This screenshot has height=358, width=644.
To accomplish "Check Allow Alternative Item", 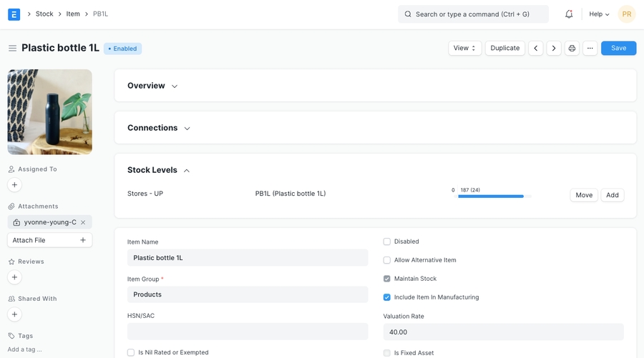I will 387,260.
